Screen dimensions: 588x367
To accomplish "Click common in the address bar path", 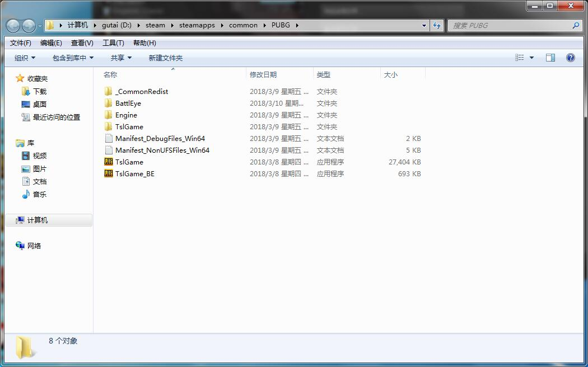I will tap(244, 25).
